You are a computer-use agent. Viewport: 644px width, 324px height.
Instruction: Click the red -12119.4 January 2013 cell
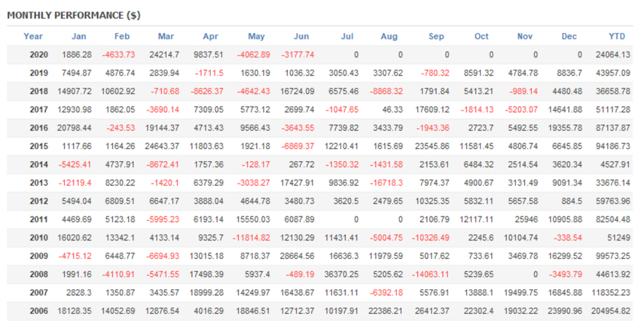click(x=74, y=183)
